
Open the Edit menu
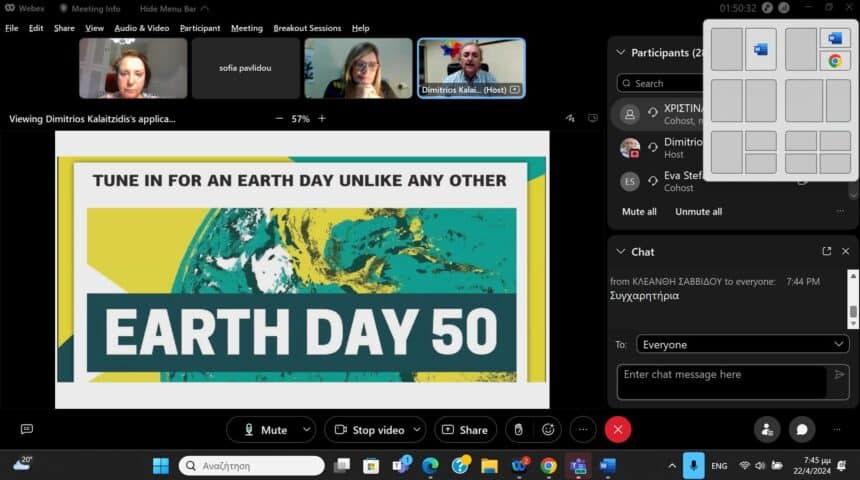[x=36, y=28]
